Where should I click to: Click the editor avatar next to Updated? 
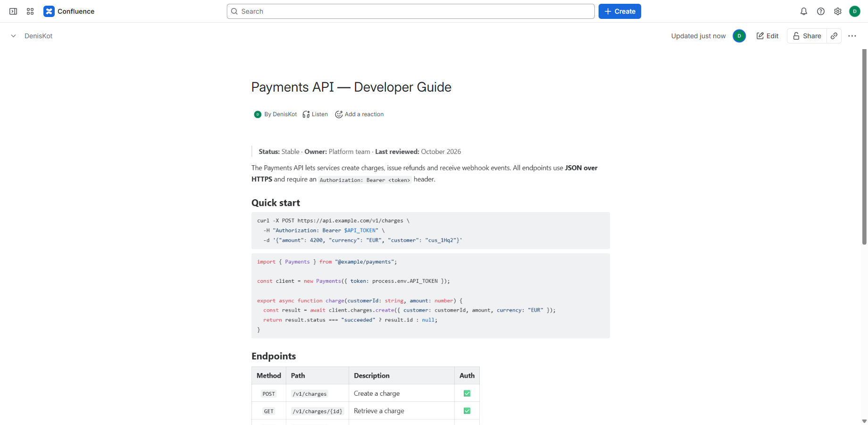[x=739, y=36]
